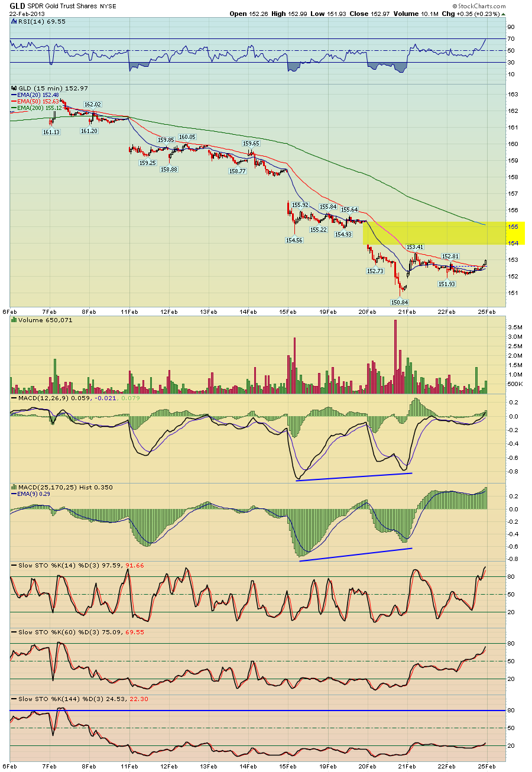Click the 10 tick on the RSI axis

click(511, 74)
